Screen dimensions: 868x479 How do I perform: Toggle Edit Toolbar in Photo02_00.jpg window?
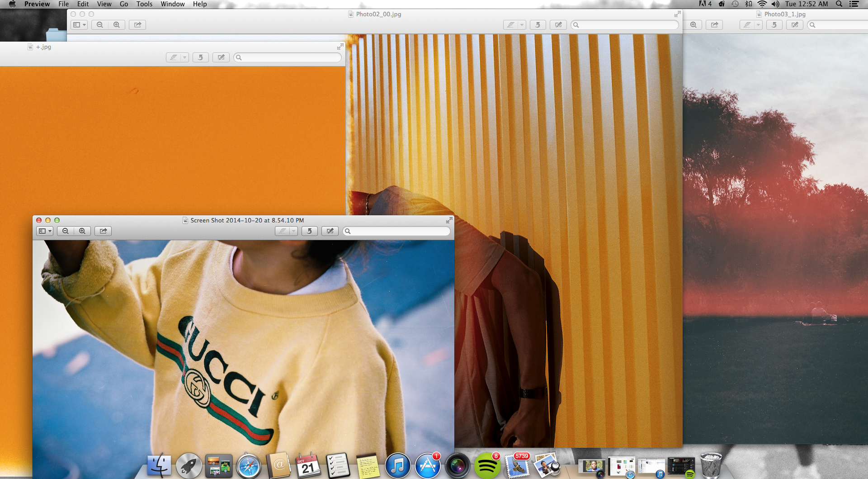point(558,25)
